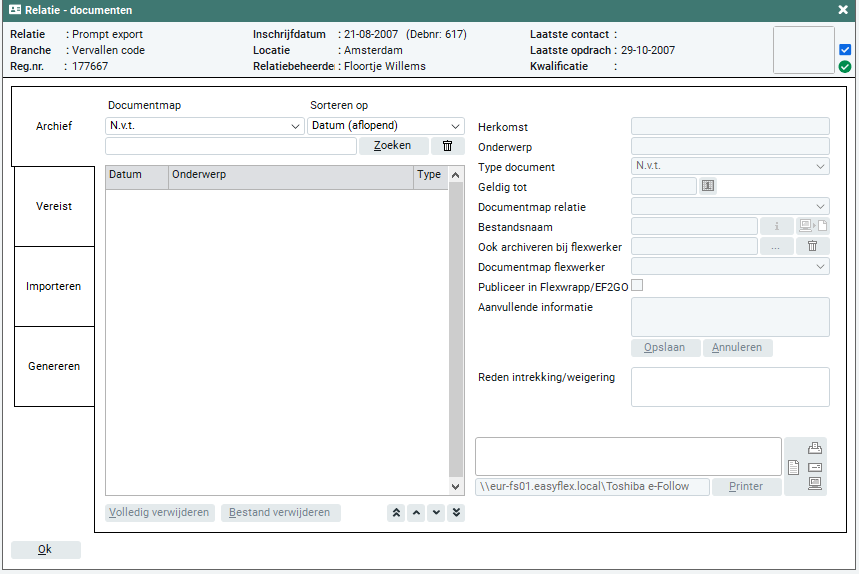Screen dimensions: 859x574
Task: Click the green checkmark icon at top right
Action: 845,67
